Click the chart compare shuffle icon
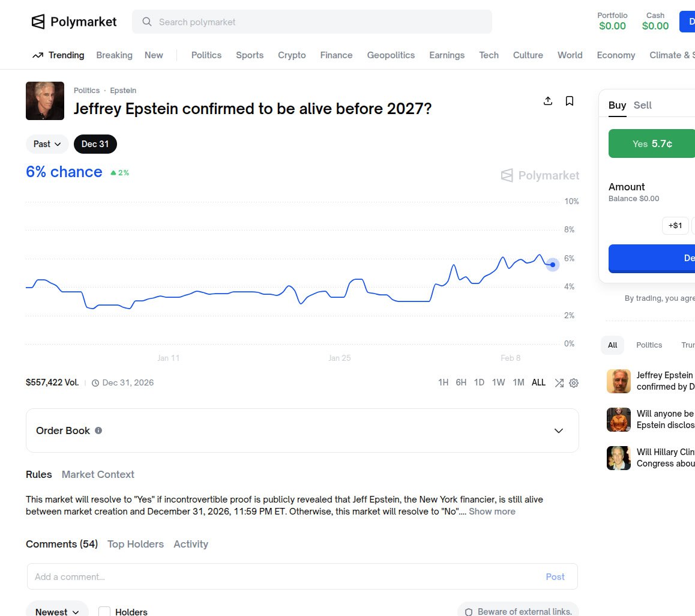Viewport: 695px width, 616px height. 559,383
